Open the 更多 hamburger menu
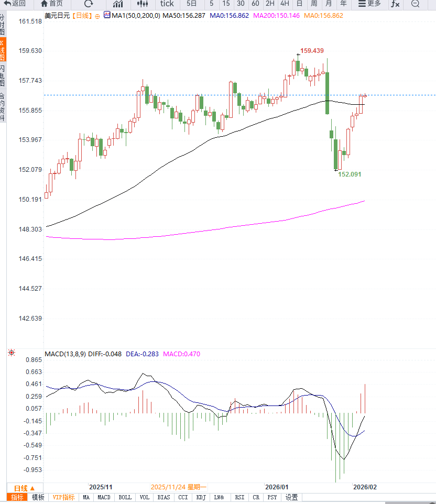This screenshot has width=436, height=504. click(369, 4)
